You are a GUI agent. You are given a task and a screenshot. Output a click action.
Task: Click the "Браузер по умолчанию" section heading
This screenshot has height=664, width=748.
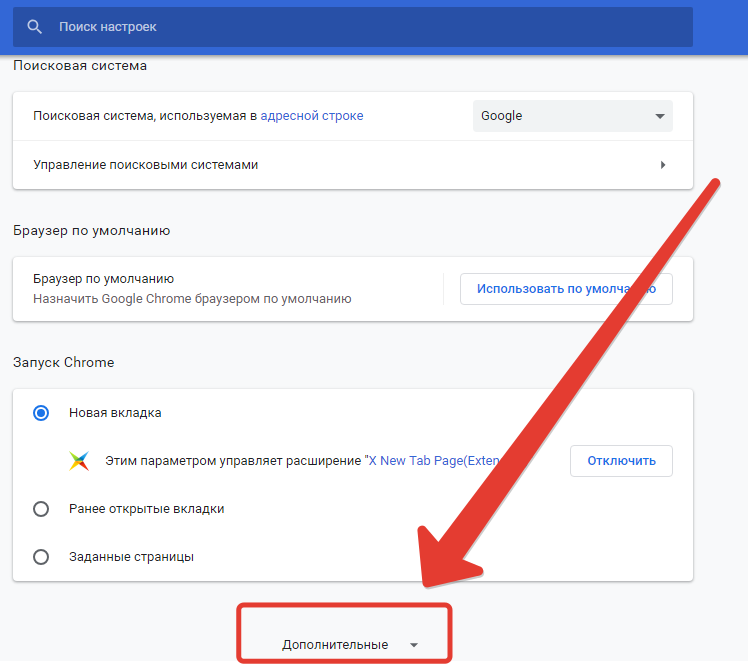pos(92,230)
